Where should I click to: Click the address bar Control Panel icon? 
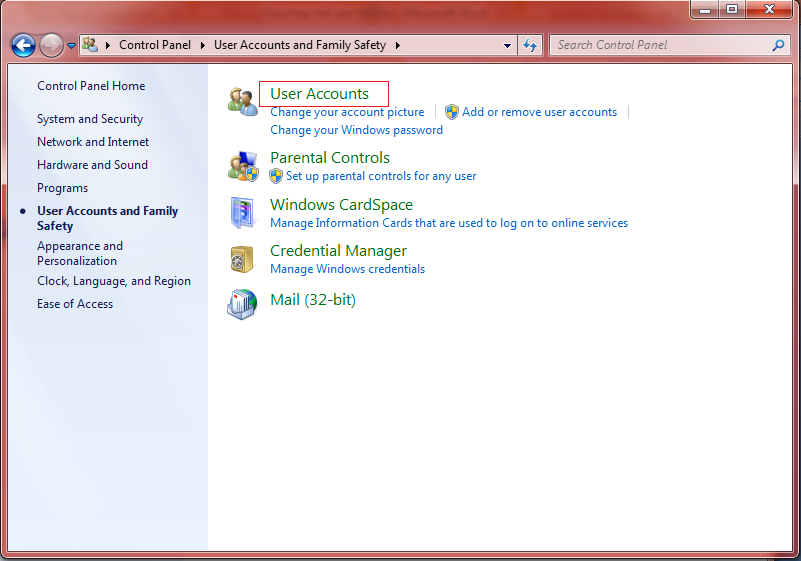click(x=90, y=45)
